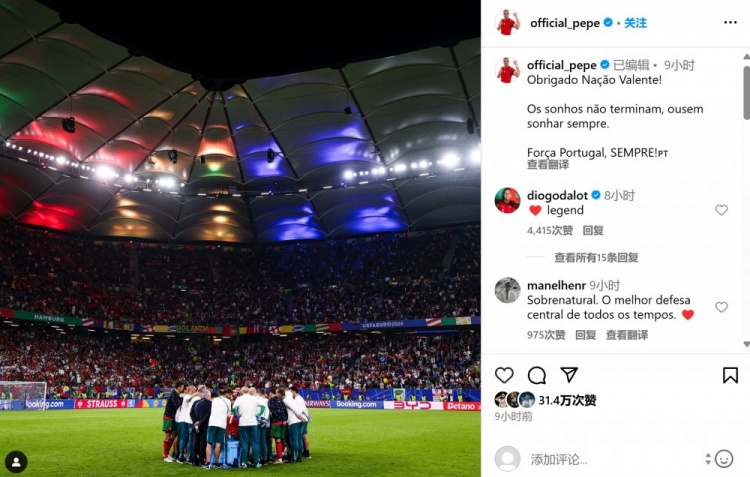Like manelhenr's comment with heart
This screenshot has height=477, width=750.
[x=721, y=307]
